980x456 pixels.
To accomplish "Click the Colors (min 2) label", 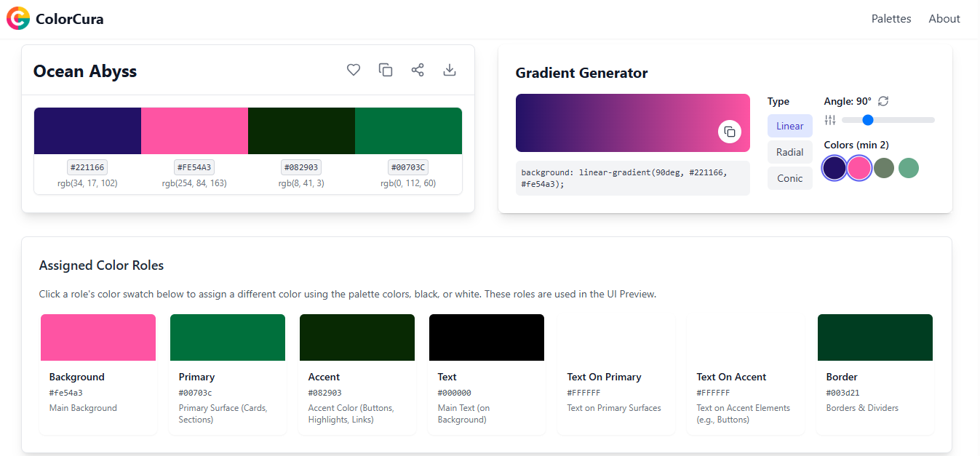I will pos(856,145).
